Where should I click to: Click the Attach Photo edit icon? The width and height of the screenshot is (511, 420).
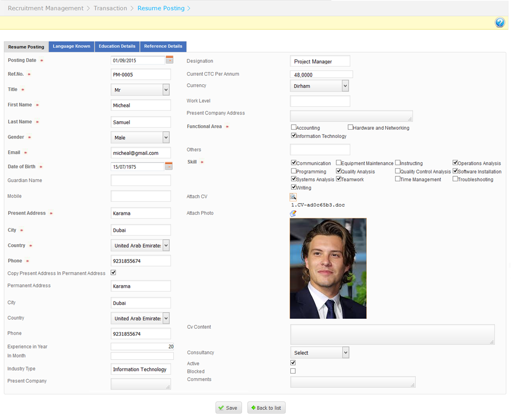[x=293, y=214]
